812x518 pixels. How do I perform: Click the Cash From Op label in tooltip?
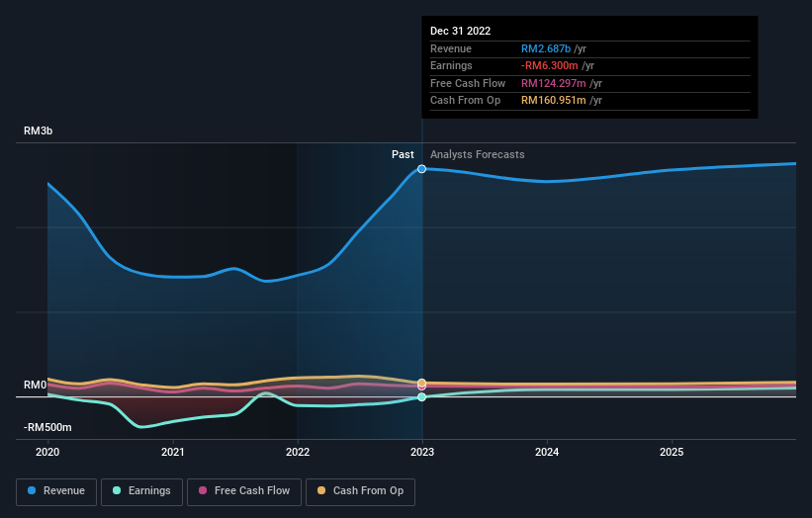click(465, 101)
